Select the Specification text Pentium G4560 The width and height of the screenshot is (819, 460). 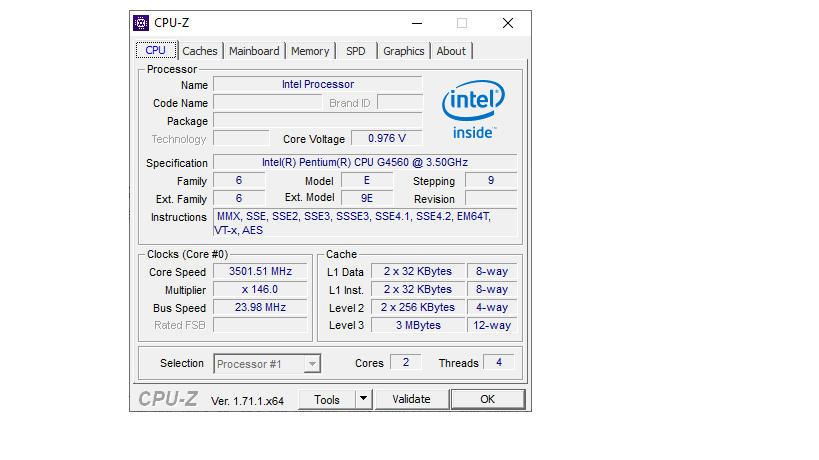(x=365, y=162)
